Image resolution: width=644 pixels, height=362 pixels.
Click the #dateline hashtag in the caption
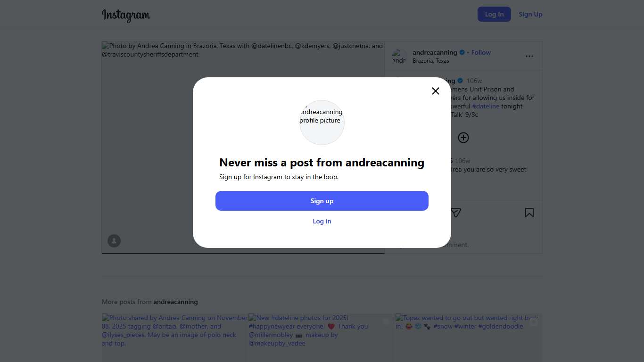click(x=486, y=106)
